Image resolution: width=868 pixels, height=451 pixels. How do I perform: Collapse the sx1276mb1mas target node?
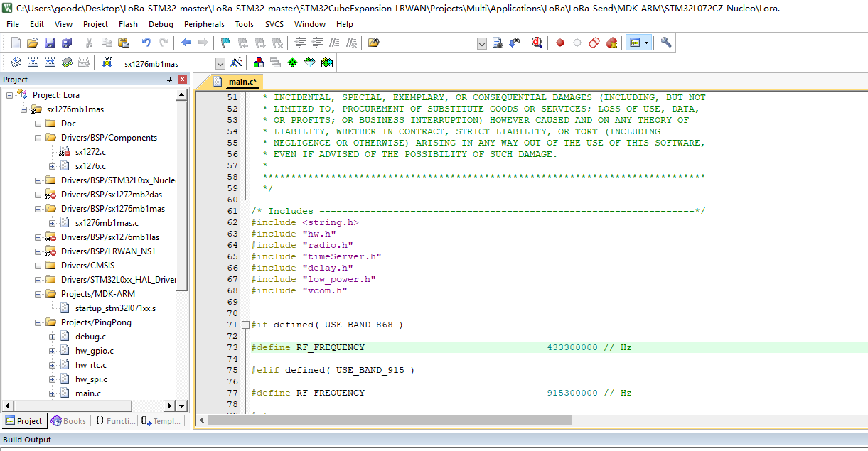coord(24,109)
